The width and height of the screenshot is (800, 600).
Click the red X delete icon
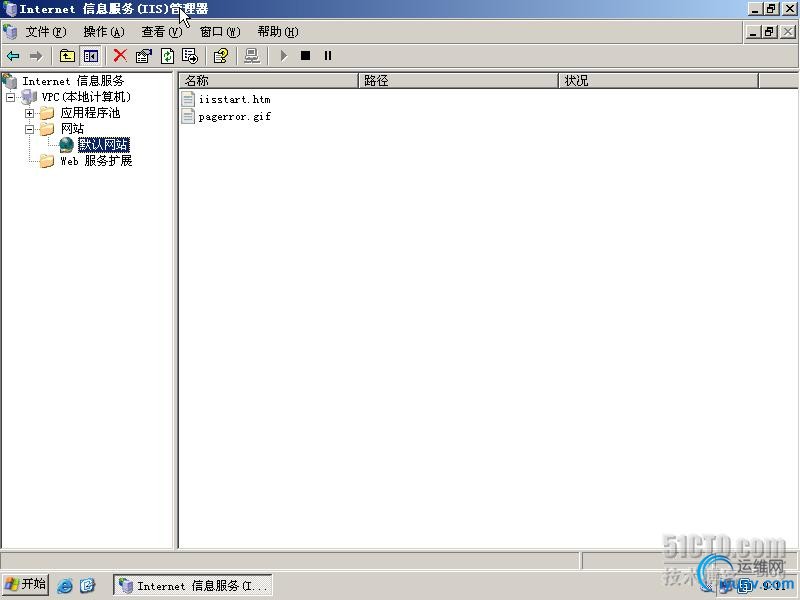[120, 56]
